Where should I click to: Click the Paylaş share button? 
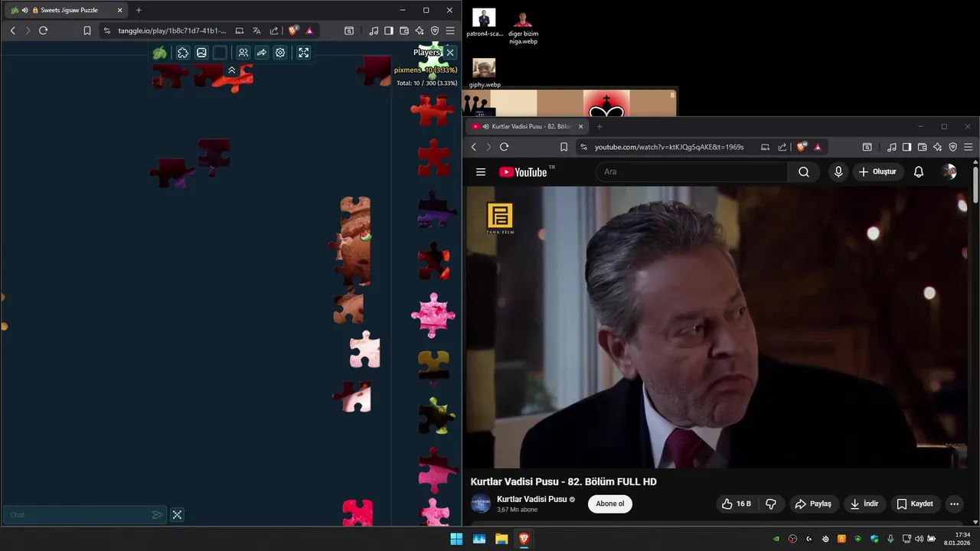click(x=813, y=504)
